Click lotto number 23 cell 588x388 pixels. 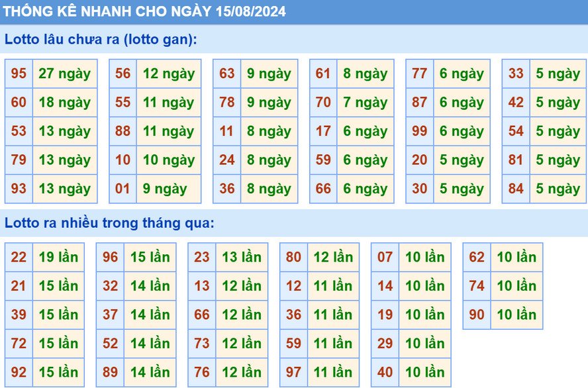click(x=202, y=257)
